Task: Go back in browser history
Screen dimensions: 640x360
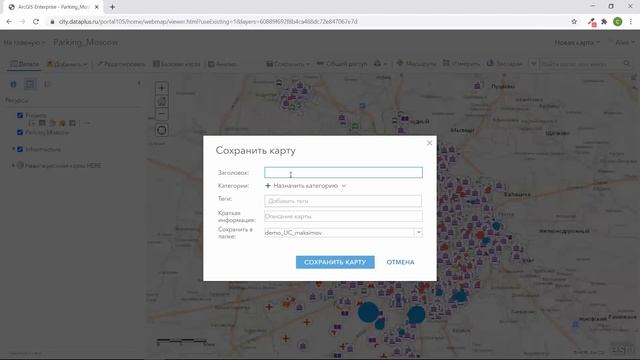Action: (9, 22)
